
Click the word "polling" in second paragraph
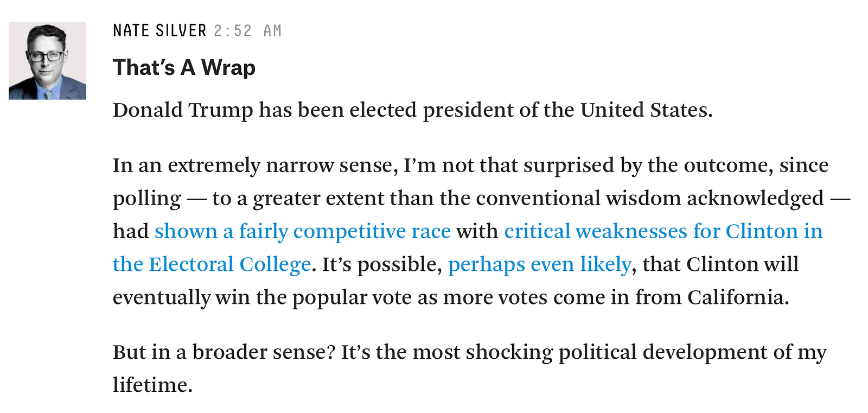point(146,199)
